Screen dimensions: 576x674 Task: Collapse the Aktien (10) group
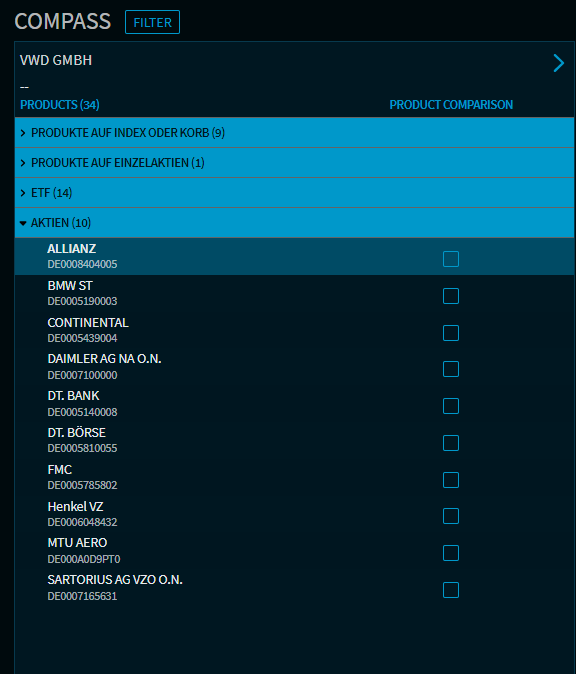294,223
